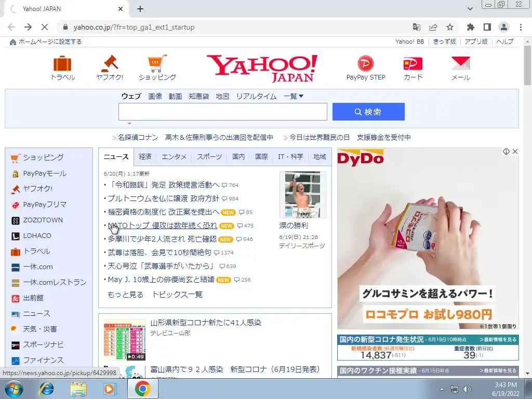Switch to the IT・科学 news tab

290,156
